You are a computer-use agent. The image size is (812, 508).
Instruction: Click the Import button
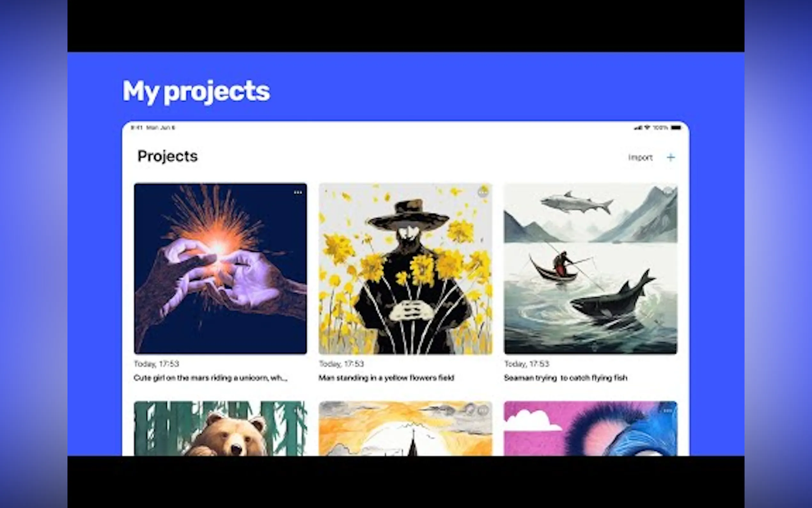[x=640, y=157]
